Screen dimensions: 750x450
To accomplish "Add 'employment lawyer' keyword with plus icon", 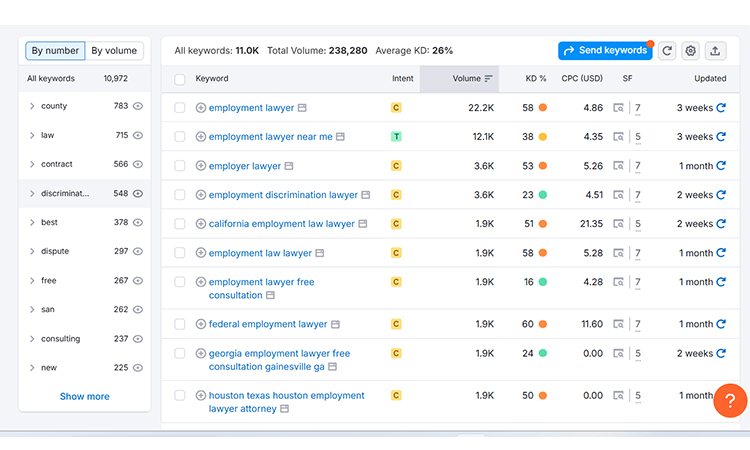I will [x=201, y=108].
